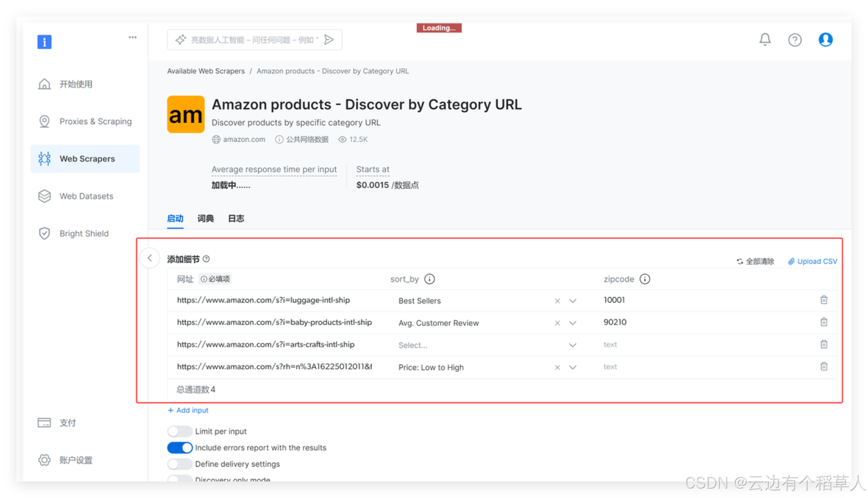Click the Amazon 'am' scraper logo

(186, 115)
